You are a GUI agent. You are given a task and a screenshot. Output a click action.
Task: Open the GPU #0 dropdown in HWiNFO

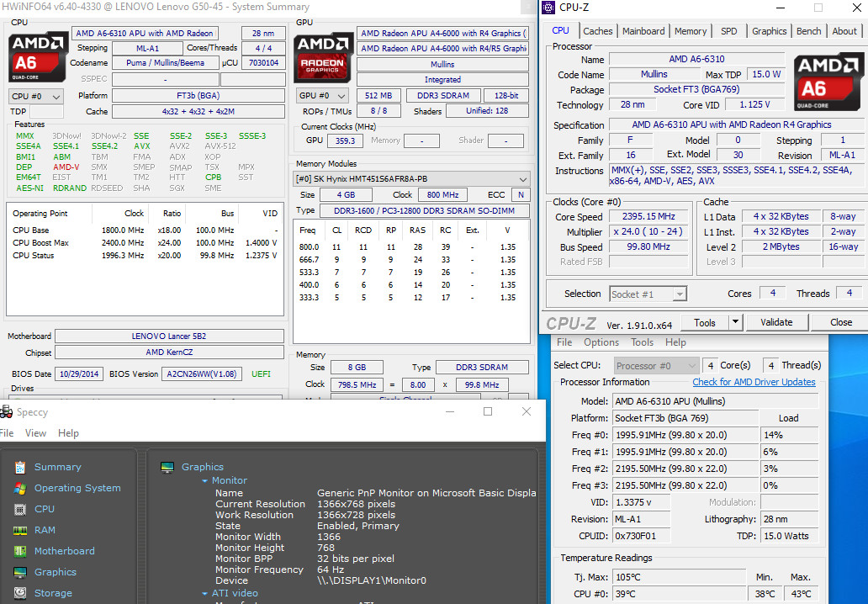[x=323, y=96]
